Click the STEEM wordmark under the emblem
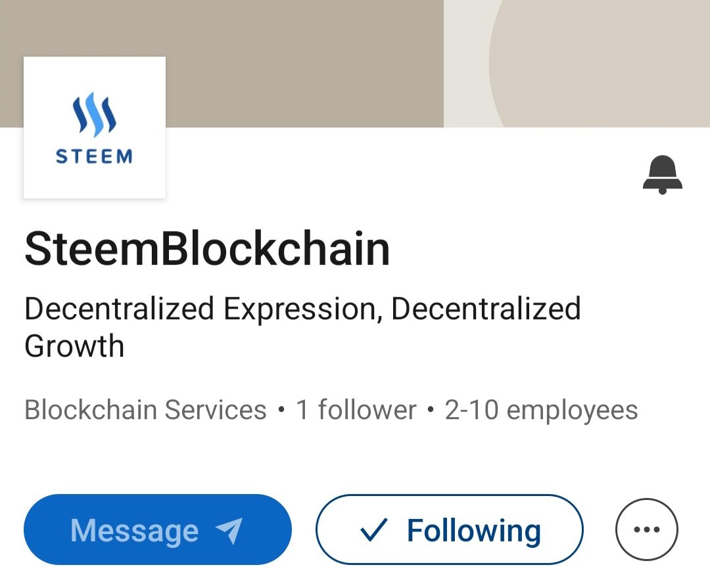This screenshot has width=710, height=588. tap(94, 156)
